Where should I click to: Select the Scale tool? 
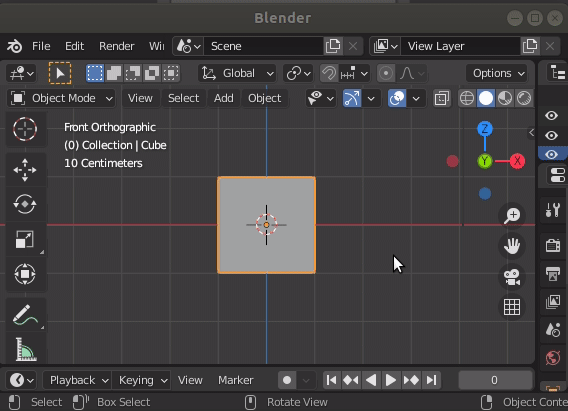coord(25,239)
